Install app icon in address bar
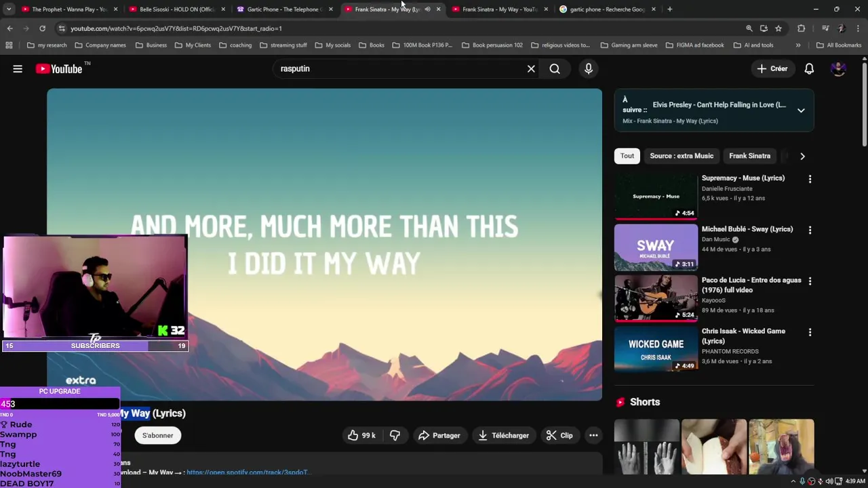Image resolution: width=868 pixels, height=488 pixels. coord(764,28)
